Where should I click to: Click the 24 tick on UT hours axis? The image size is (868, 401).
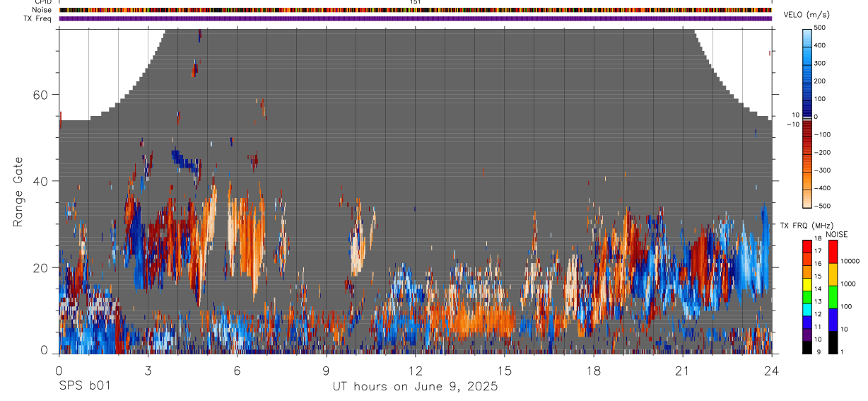point(772,370)
